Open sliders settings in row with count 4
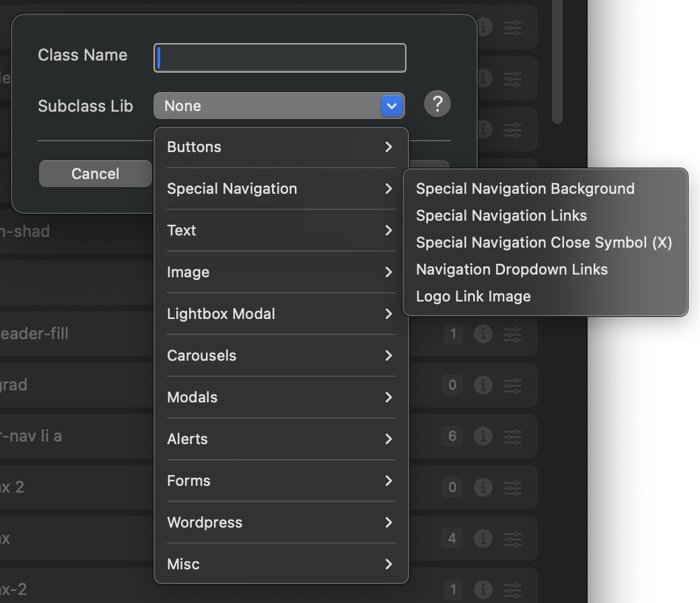 (513, 538)
